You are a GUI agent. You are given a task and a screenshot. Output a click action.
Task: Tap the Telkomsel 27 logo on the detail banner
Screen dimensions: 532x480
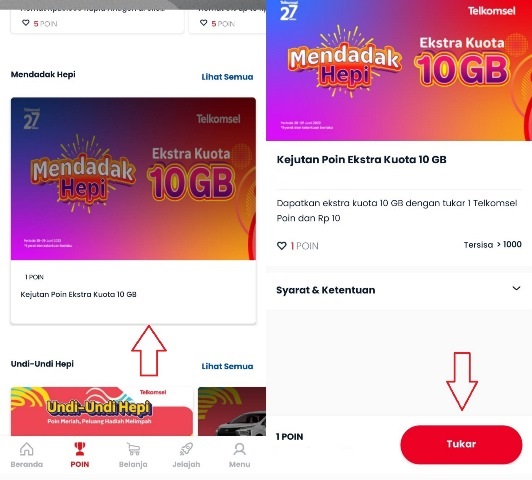click(x=288, y=11)
